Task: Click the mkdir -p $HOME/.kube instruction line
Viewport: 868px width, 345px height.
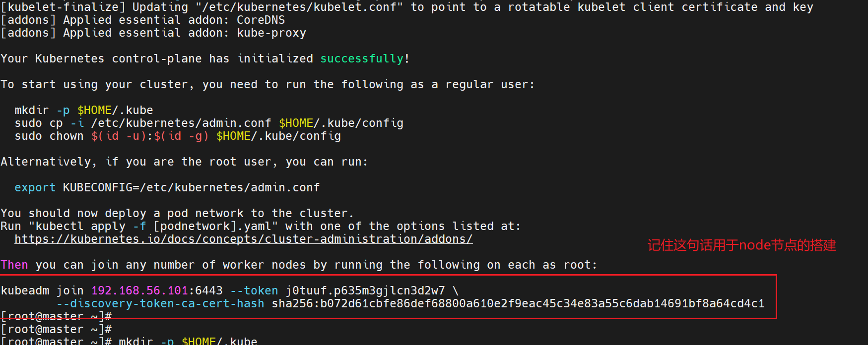Action: tap(84, 110)
